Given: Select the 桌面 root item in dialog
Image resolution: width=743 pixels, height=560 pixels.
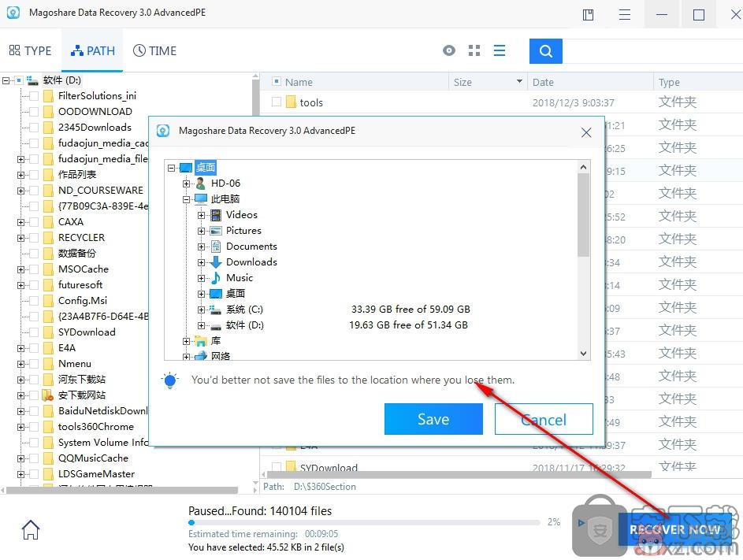Looking at the screenshot, I should pyautogui.click(x=206, y=167).
